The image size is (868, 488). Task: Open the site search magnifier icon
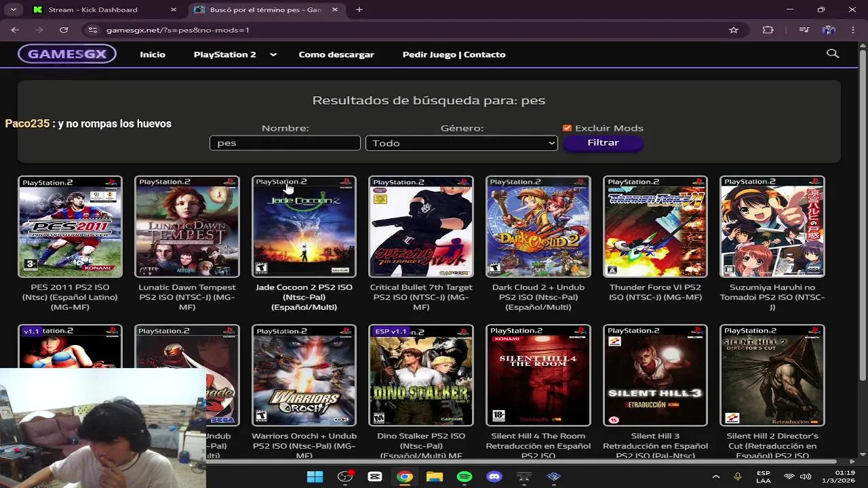tap(833, 54)
